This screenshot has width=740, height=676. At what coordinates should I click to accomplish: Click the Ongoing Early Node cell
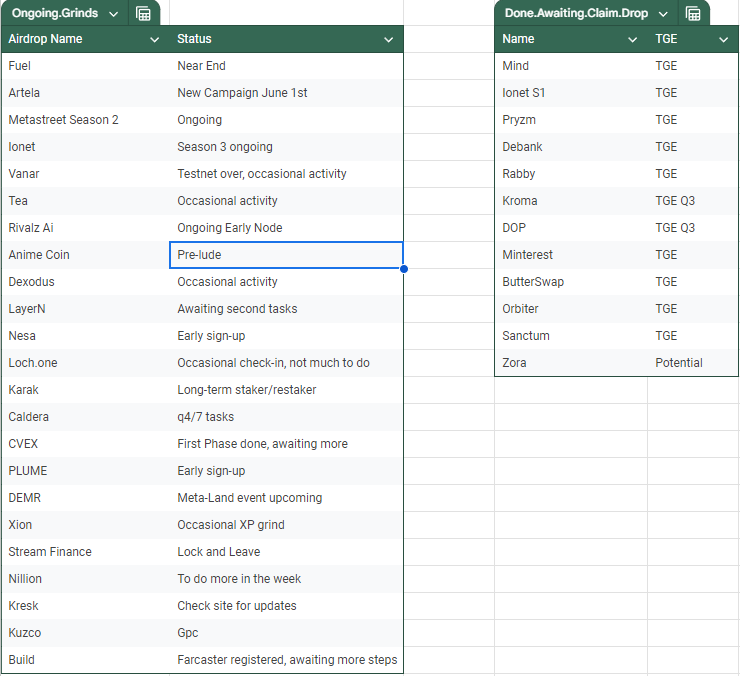point(286,228)
